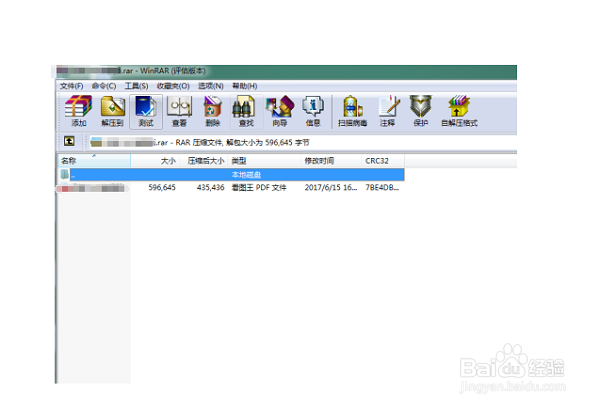Launch the Wizard (向导) icon

pyautogui.click(x=280, y=111)
